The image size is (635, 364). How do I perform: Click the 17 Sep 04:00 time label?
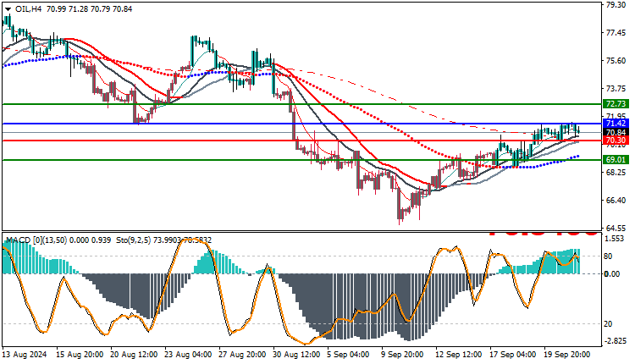(x=513, y=355)
